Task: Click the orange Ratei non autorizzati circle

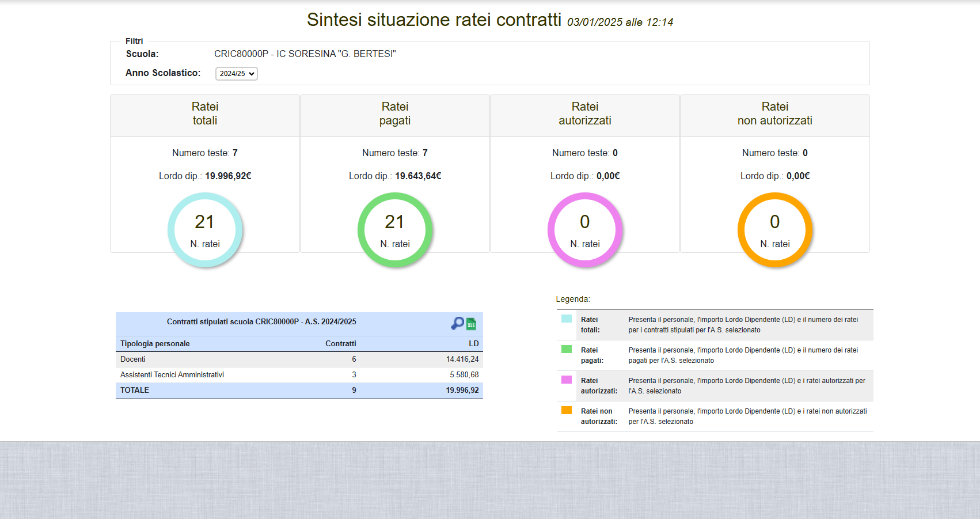Action: (775, 230)
